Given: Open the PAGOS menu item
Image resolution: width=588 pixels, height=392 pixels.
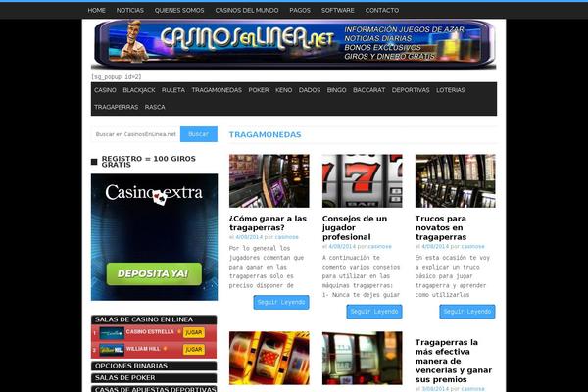Looking at the screenshot, I should 300,10.
